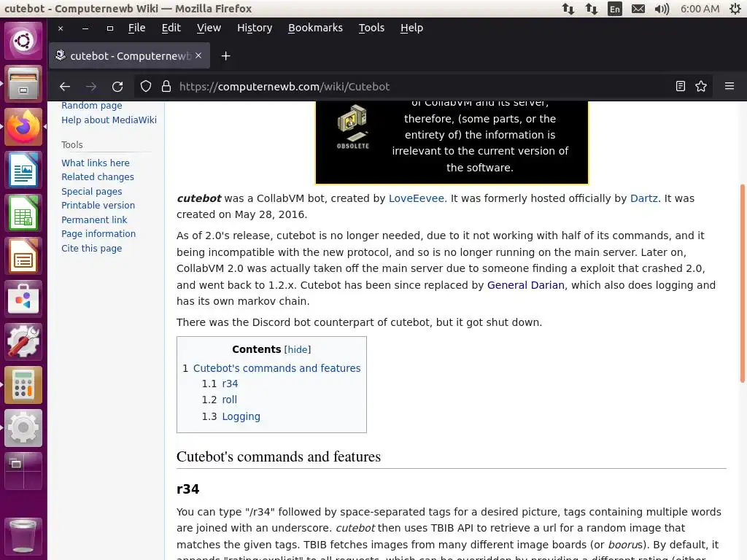The image size is (747, 560).
Task: Open Page information link
Action: pyautogui.click(x=98, y=234)
